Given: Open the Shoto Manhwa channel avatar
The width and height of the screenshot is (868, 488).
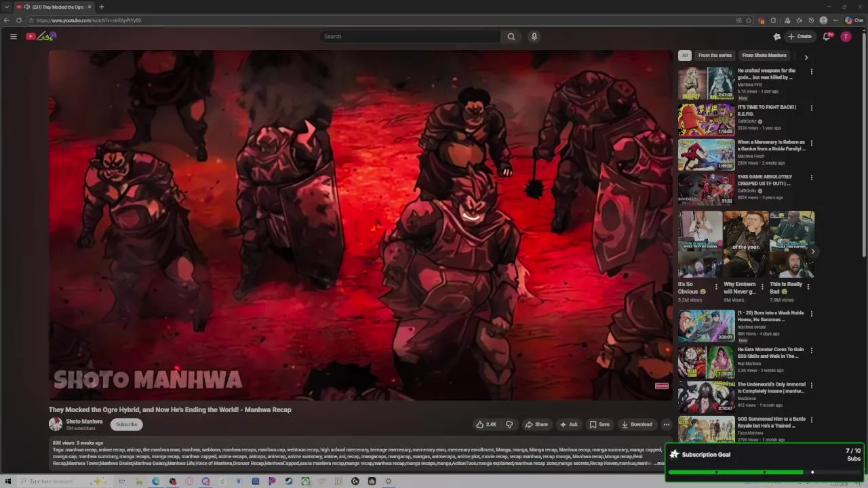Looking at the screenshot, I should [x=56, y=424].
